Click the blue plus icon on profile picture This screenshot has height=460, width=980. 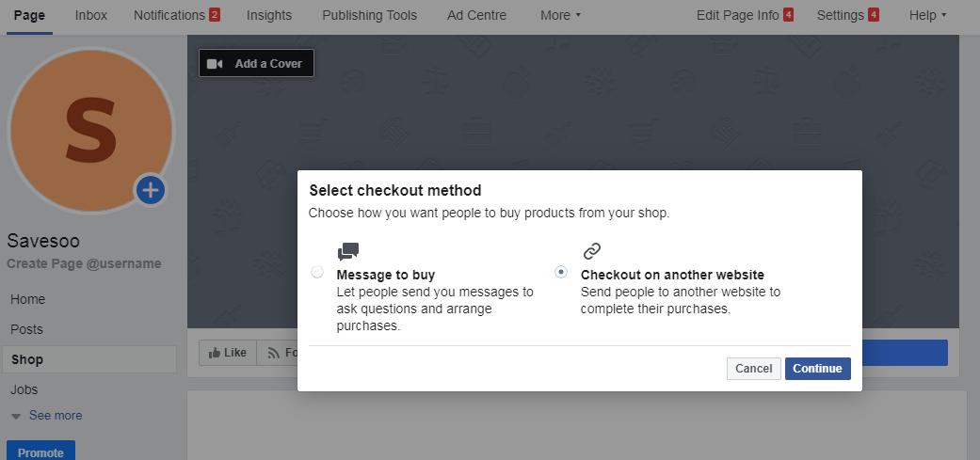pyautogui.click(x=151, y=191)
